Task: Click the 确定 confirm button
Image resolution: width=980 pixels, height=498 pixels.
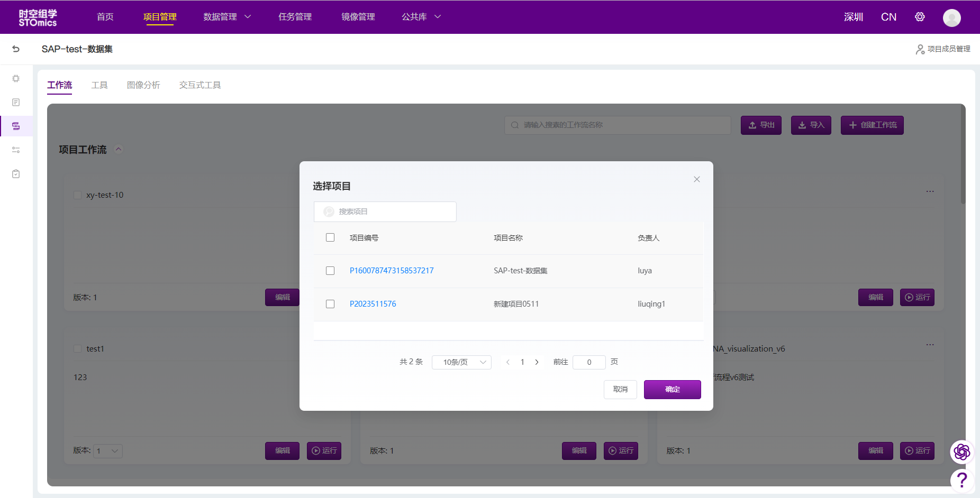Action: [x=672, y=390]
